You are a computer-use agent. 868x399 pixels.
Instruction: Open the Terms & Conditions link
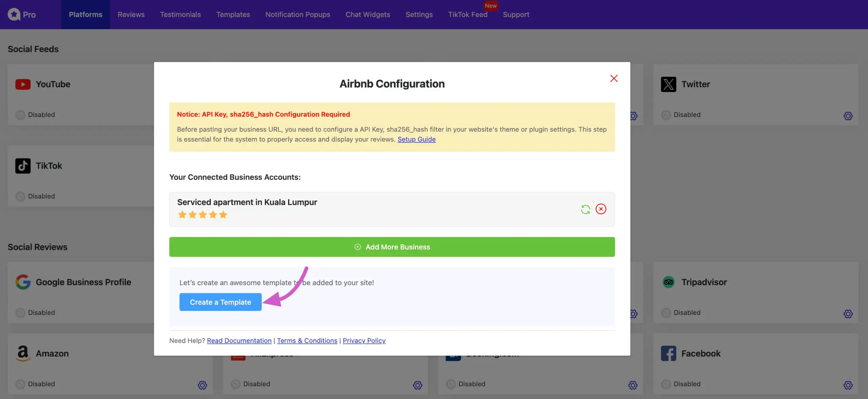307,340
